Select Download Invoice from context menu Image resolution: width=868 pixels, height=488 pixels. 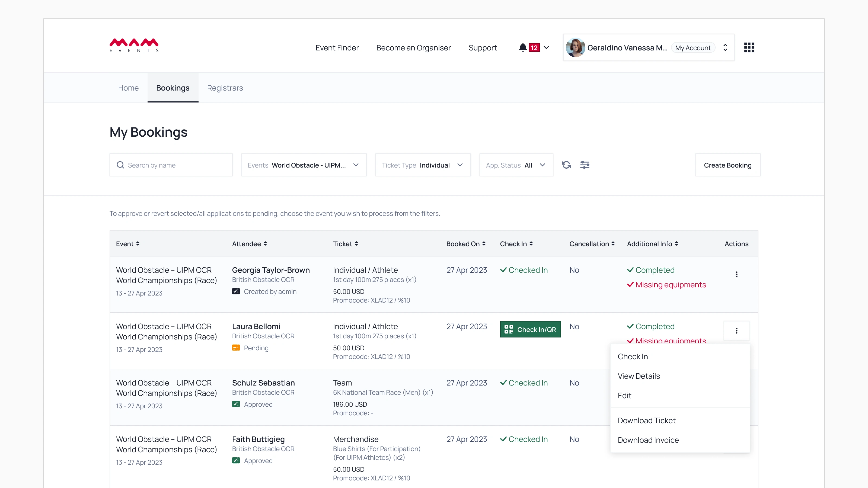coord(680,440)
